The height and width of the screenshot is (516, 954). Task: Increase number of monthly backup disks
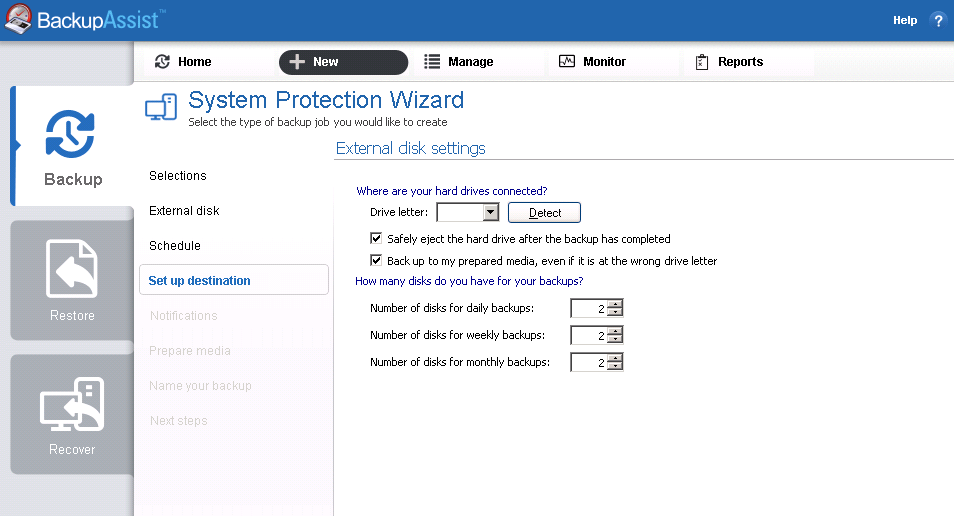(x=615, y=358)
